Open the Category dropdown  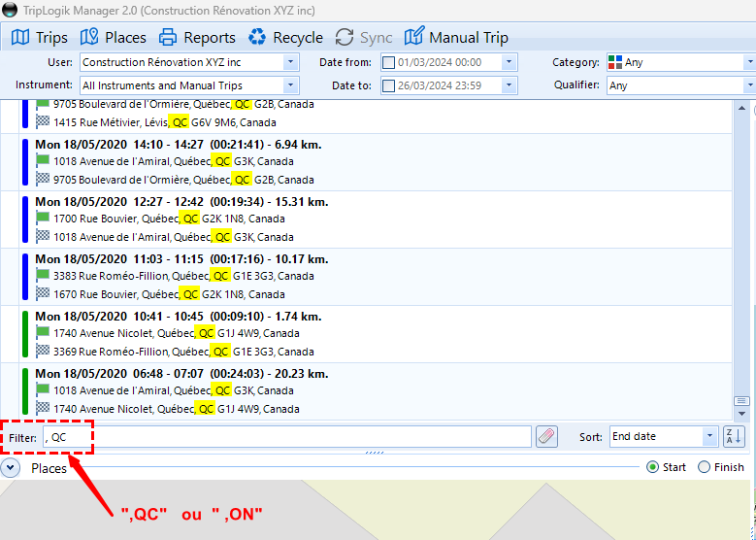tap(750, 62)
